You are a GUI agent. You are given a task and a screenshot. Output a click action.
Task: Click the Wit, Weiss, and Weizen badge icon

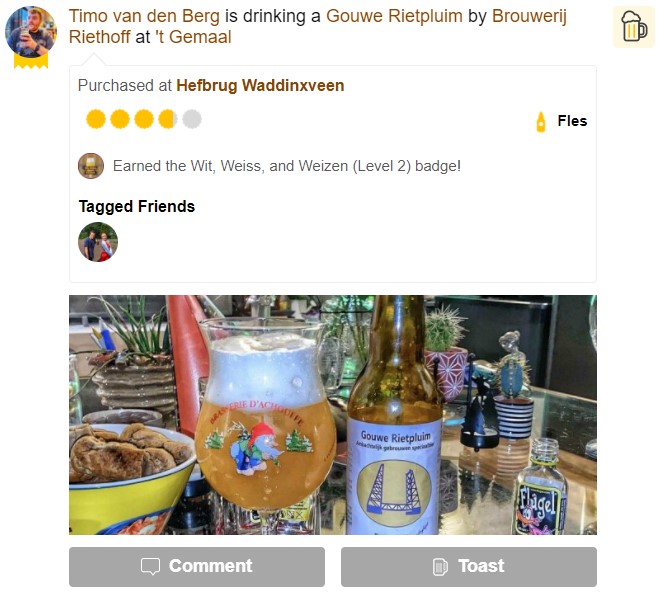point(91,166)
